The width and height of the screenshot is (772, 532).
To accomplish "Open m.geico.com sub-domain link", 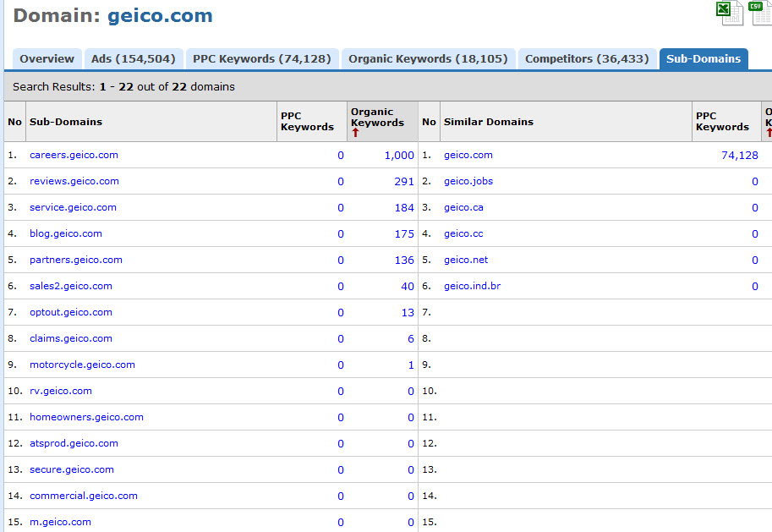I will click(60, 522).
